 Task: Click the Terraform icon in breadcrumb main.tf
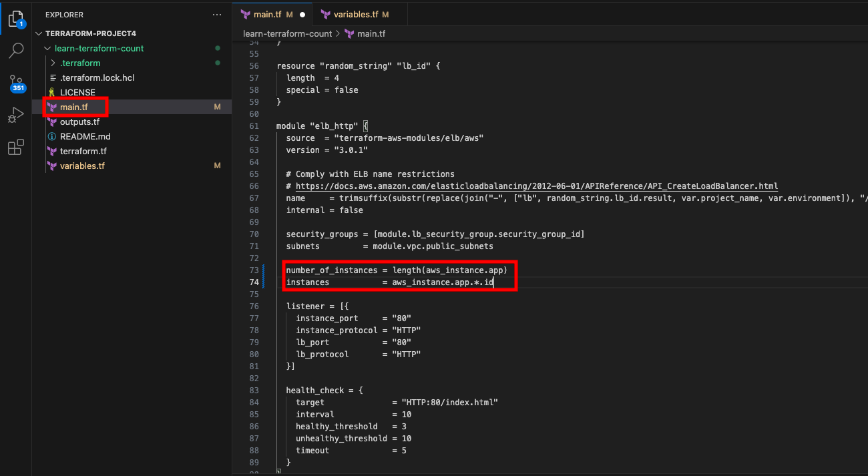[349, 33]
